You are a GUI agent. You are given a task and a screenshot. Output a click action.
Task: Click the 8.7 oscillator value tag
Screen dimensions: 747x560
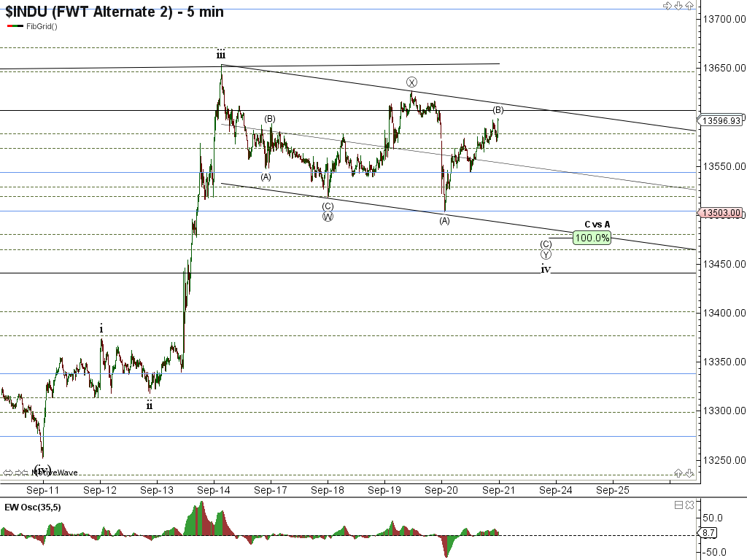(x=708, y=534)
